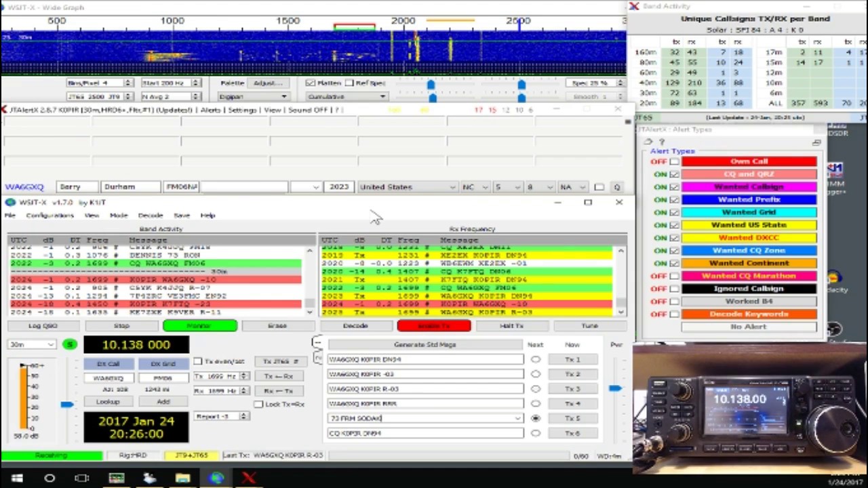Open Task View in taskbar

pos(82,478)
